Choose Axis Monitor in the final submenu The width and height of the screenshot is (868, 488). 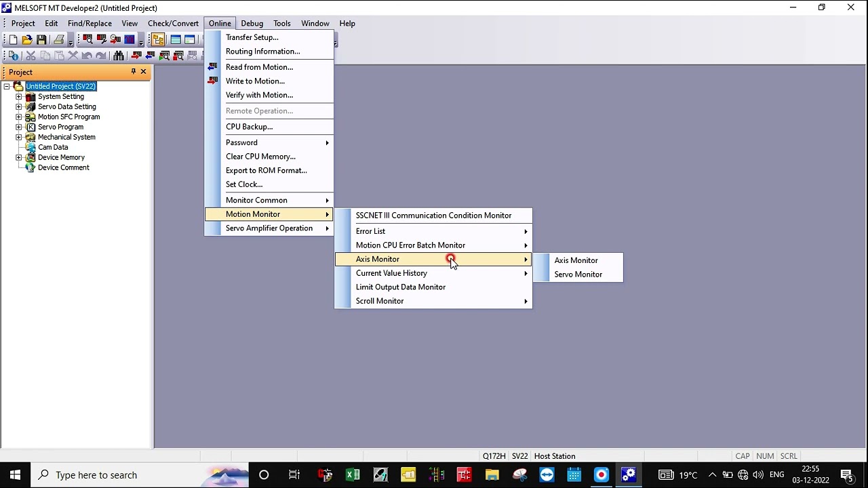point(578,260)
